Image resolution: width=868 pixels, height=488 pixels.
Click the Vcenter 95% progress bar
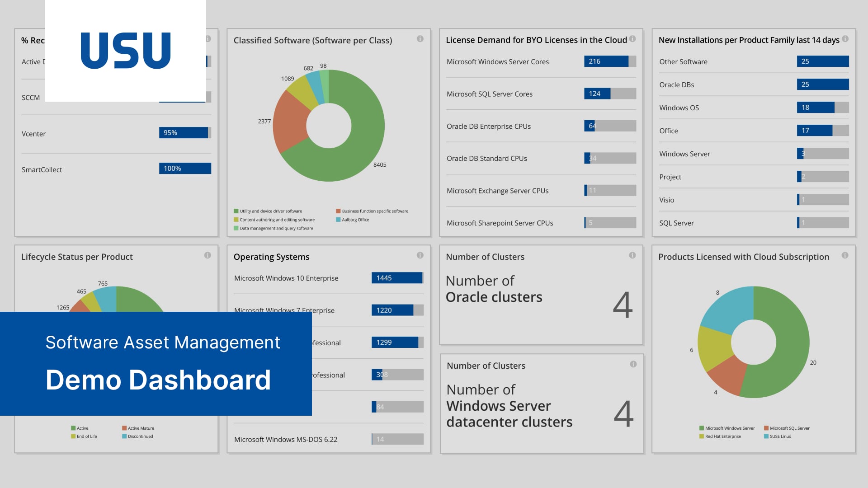tap(184, 132)
